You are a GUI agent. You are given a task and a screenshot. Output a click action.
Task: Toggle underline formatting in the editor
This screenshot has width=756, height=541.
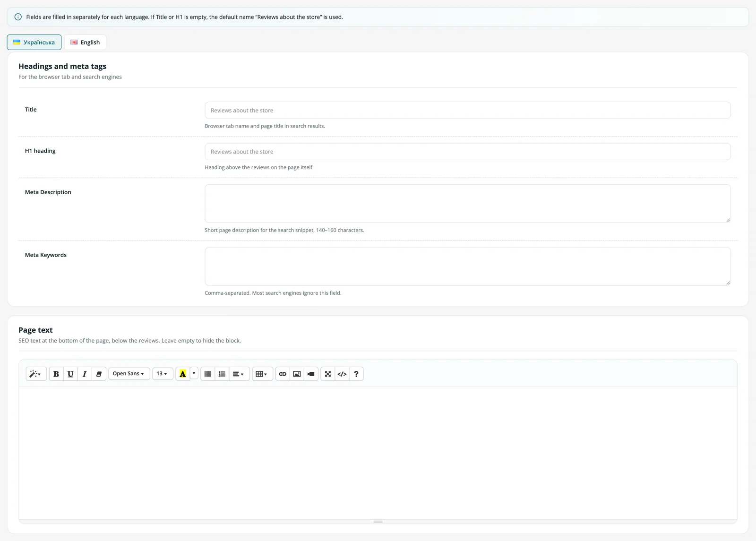[70, 374]
